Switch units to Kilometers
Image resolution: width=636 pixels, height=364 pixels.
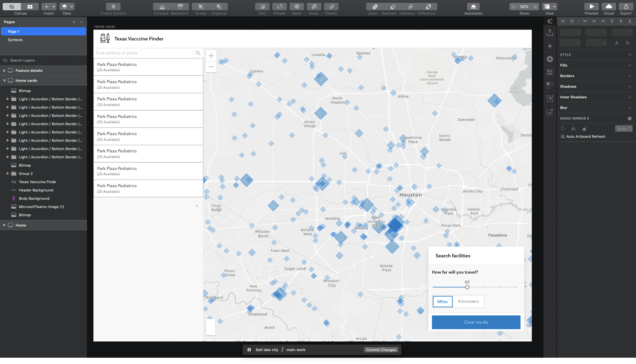click(x=468, y=301)
